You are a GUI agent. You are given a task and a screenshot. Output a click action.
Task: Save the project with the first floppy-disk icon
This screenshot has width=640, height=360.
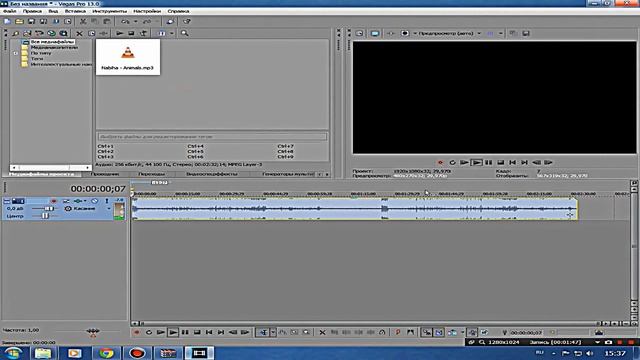(x=31, y=21)
